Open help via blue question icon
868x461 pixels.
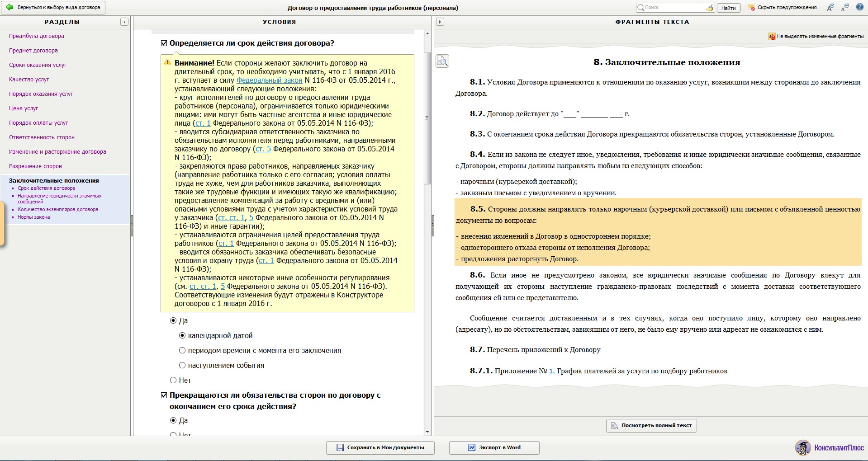tap(859, 7)
